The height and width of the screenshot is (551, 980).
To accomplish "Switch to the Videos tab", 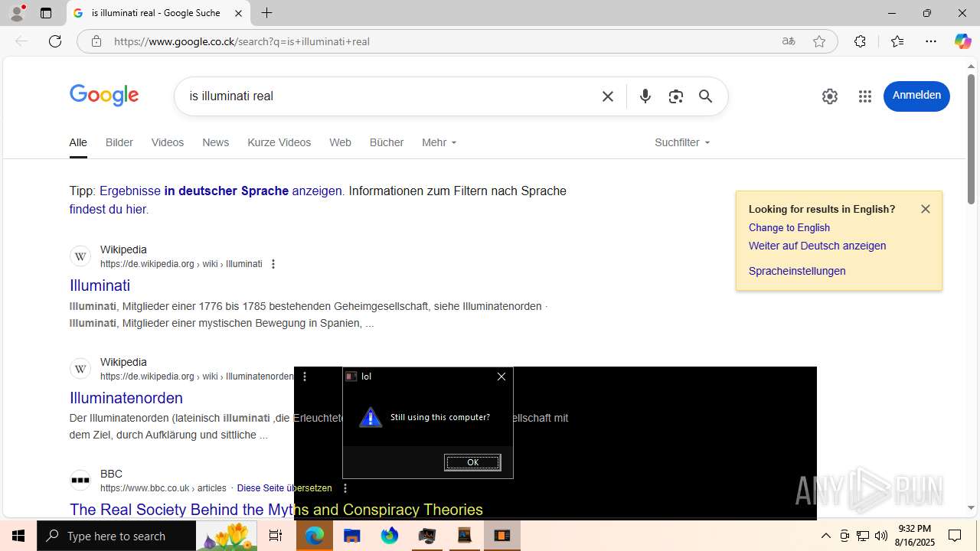I will (168, 142).
